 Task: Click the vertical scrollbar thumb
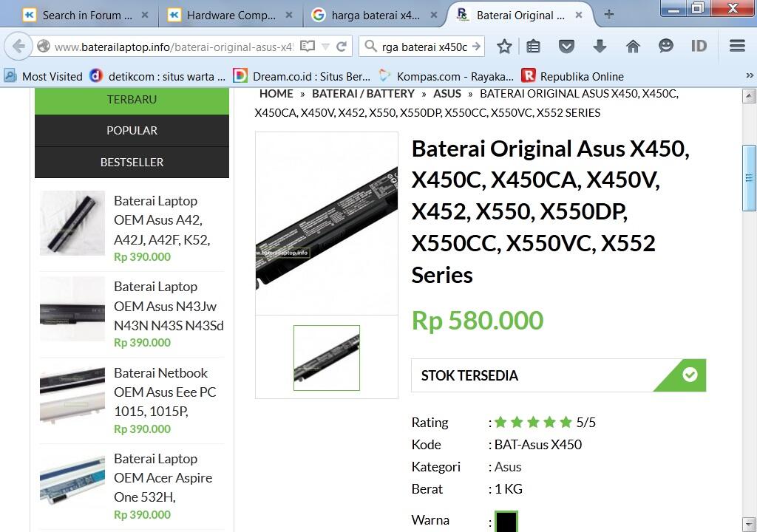(749, 177)
